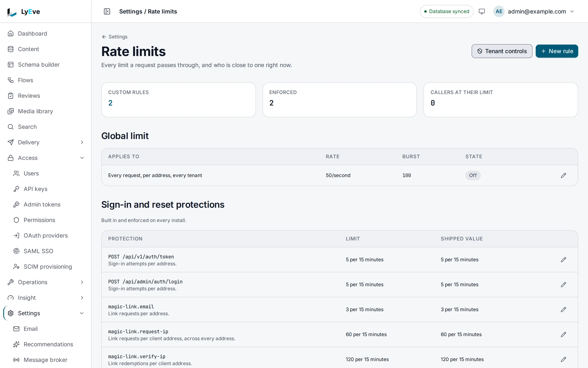
Task: Expand the Delivery section
Action: 46,142
